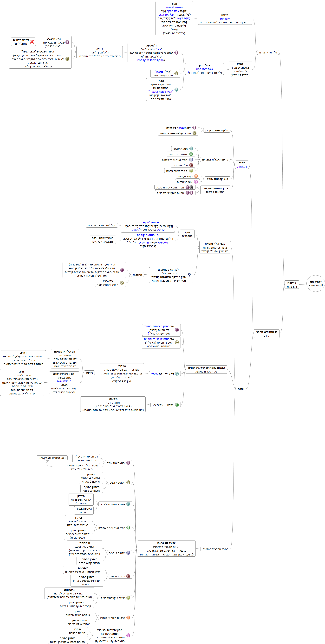The height and width of the screenshot is (644, 325).
Task: Open the sinai.org.il link in root node
Action: 316,285
